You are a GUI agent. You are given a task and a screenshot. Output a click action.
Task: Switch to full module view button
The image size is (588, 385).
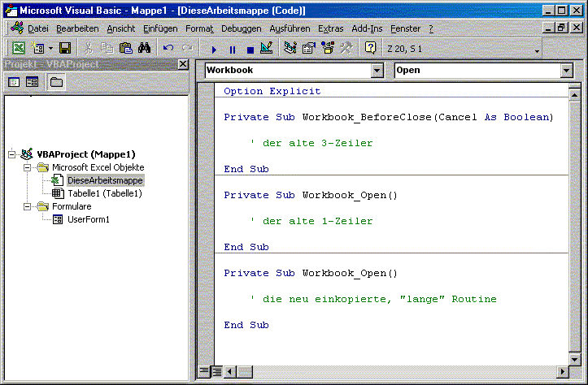point(217,371)
